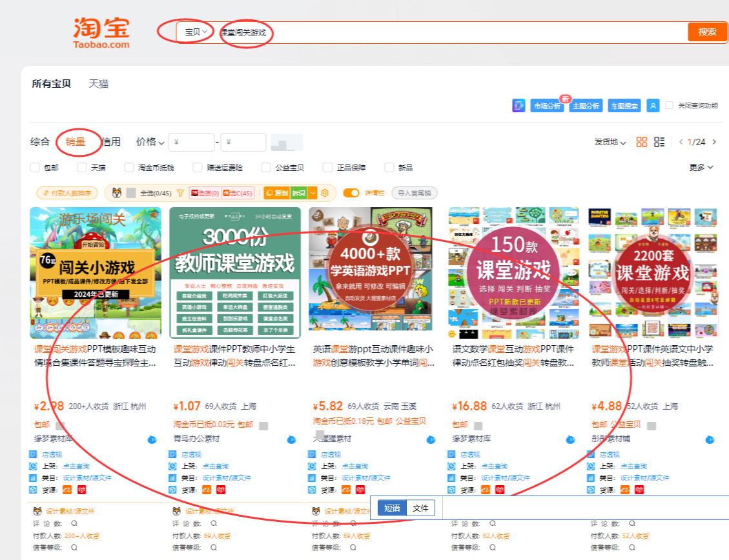Check the 包邮 filter checkbox
Image resolution: width=729 pixels, height=560 pixels.
[35, 168]
